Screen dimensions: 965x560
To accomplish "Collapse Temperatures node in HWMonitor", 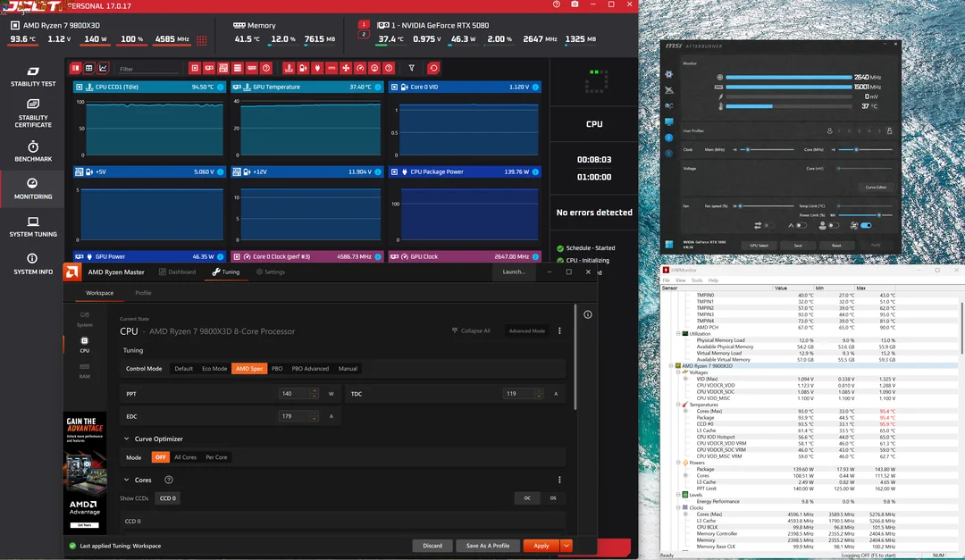I will 678,405.
